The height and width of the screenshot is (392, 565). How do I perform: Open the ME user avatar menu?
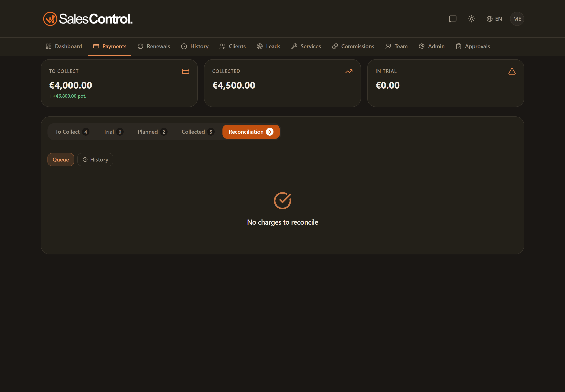tap(517, 19)
